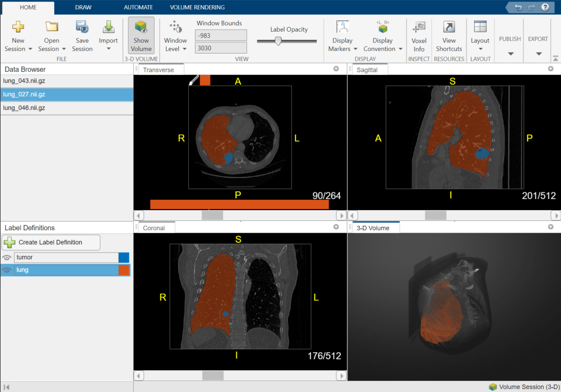Toggle visibility of the lung label

point(7,270)
